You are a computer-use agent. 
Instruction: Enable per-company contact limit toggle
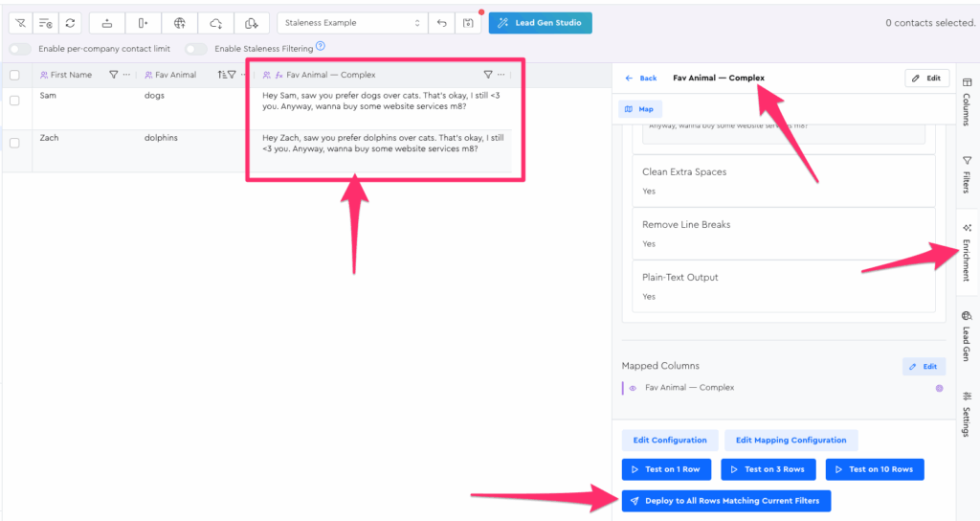tap(20, 49)
